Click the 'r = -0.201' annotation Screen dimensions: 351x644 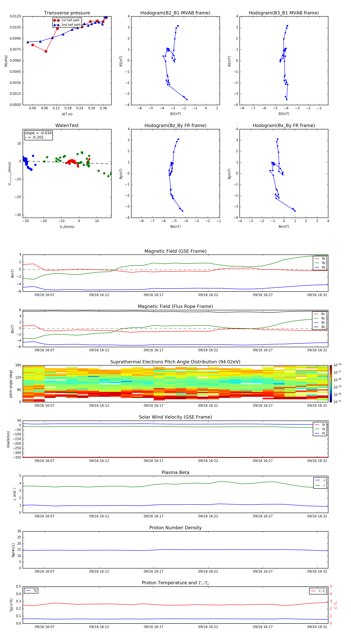pyautogui.click(x=35, y=137)
